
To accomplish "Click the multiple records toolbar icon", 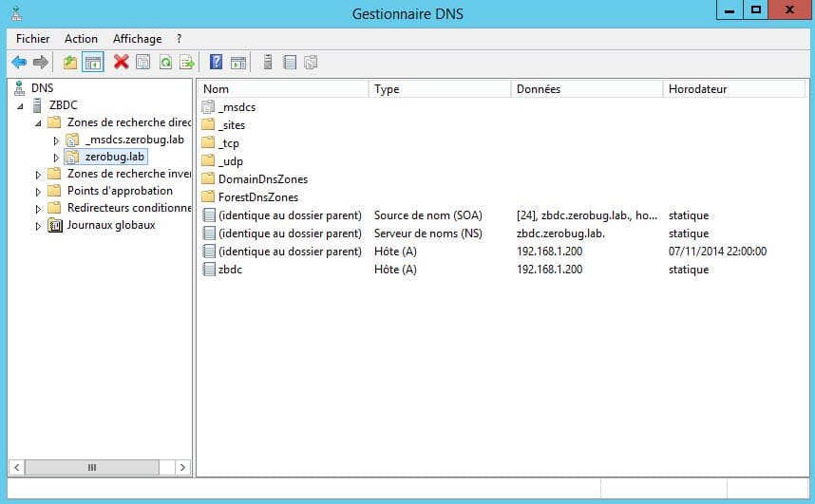I will (x=311, y=63).
